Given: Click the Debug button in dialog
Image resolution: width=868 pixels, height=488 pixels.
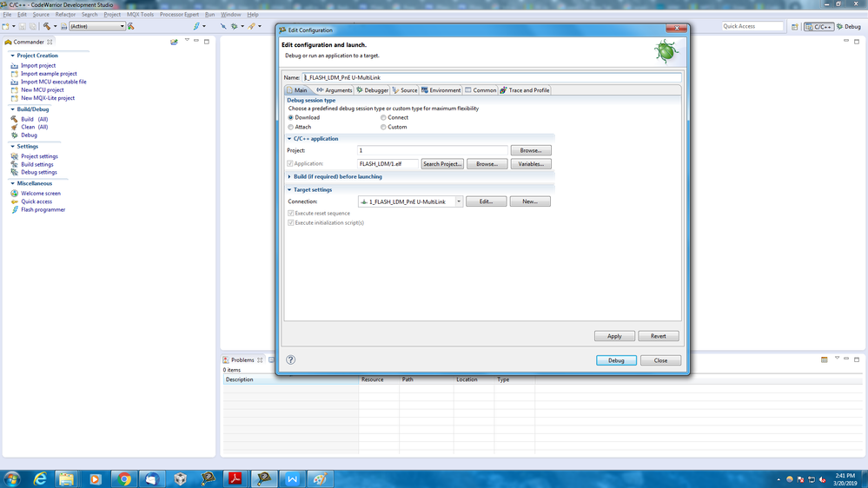Looking at the screenshot, I should pyautogui.click(x=616, y=360).
